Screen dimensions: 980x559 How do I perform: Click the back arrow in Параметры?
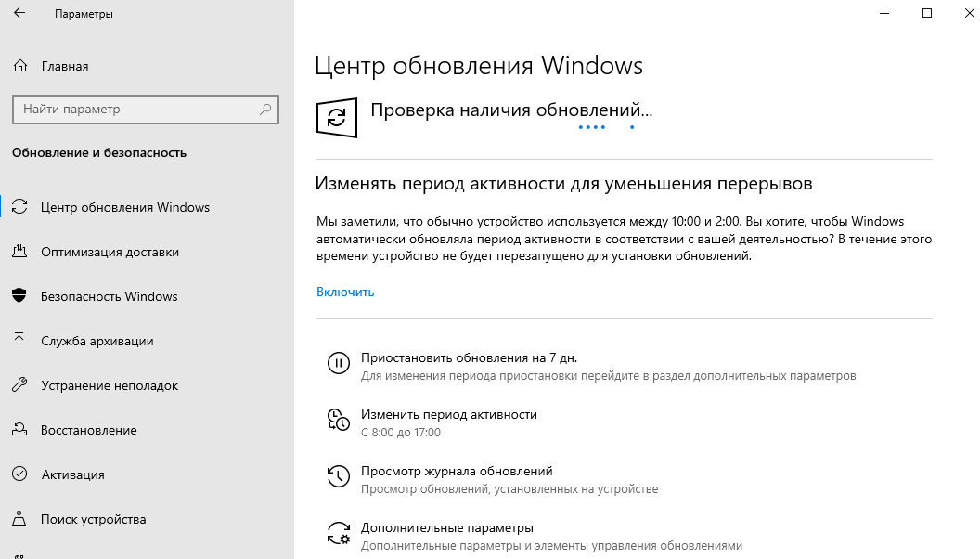coord(19,13)
